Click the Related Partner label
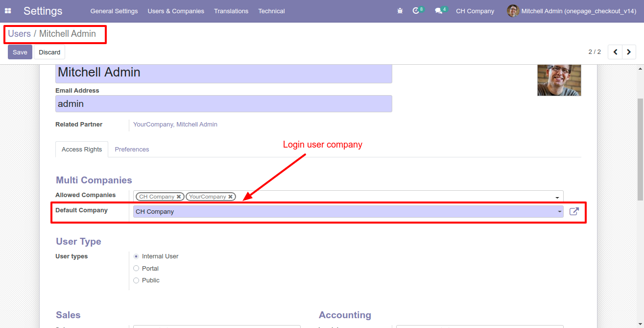Screen dimensions: 644x328 click(79, 125)
